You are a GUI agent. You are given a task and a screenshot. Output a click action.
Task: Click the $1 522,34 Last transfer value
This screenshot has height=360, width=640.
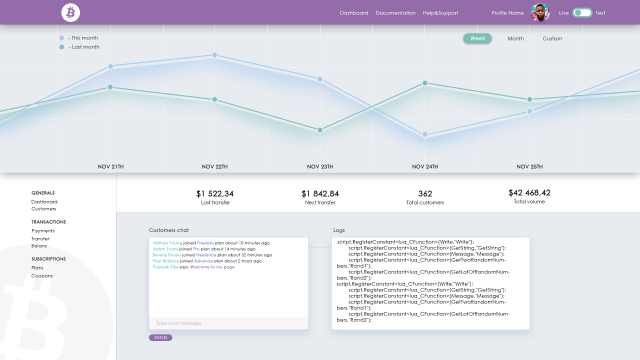tap(215, 193)
